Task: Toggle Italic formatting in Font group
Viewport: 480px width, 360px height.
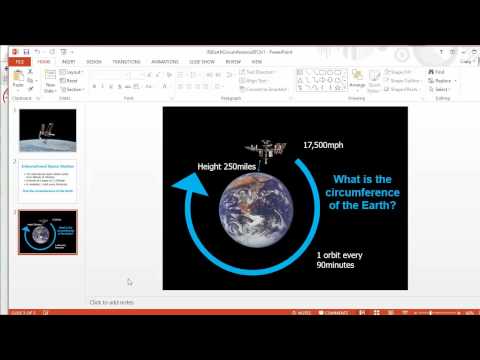Action: 103,87
